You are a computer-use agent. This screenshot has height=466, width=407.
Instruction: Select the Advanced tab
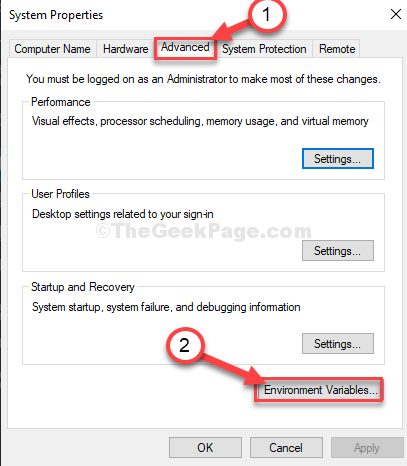click(x=185, y=47)
